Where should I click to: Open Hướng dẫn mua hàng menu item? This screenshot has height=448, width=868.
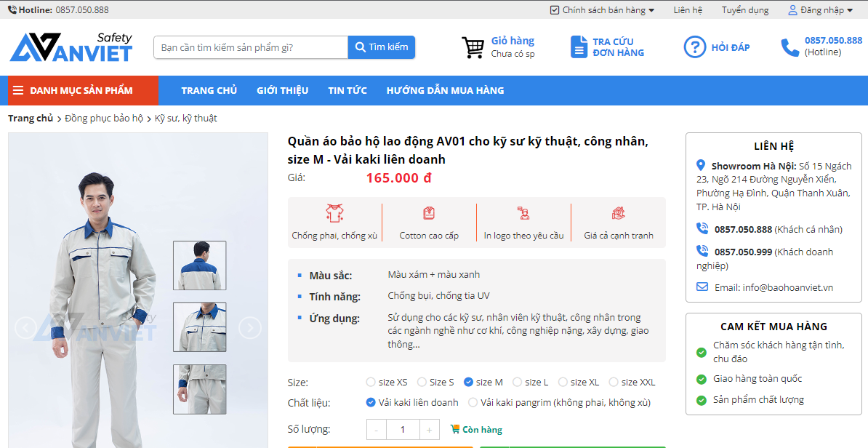[445, 91]
